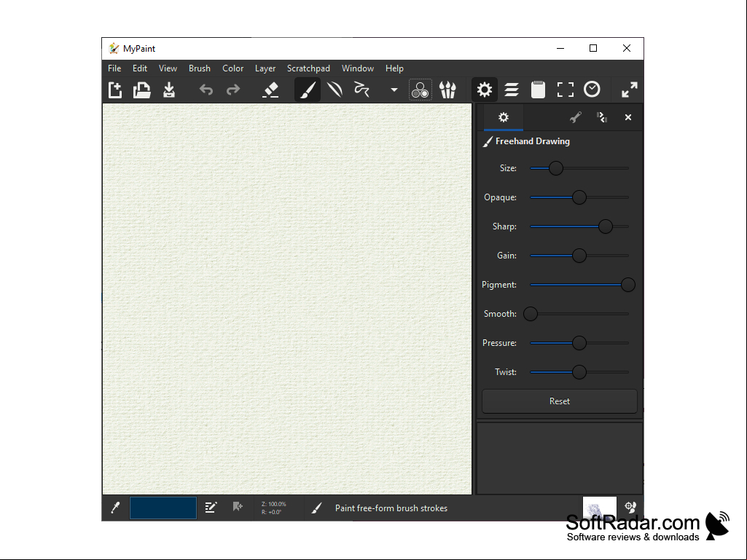Enter fullscreen with the expand arrows
The image size is (747, 560).
[x=630, y=90]
